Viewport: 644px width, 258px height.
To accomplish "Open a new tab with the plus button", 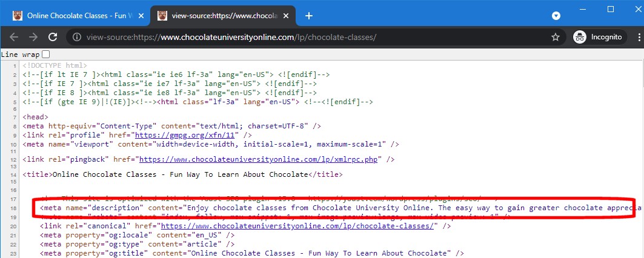I will tap(309, 16).
